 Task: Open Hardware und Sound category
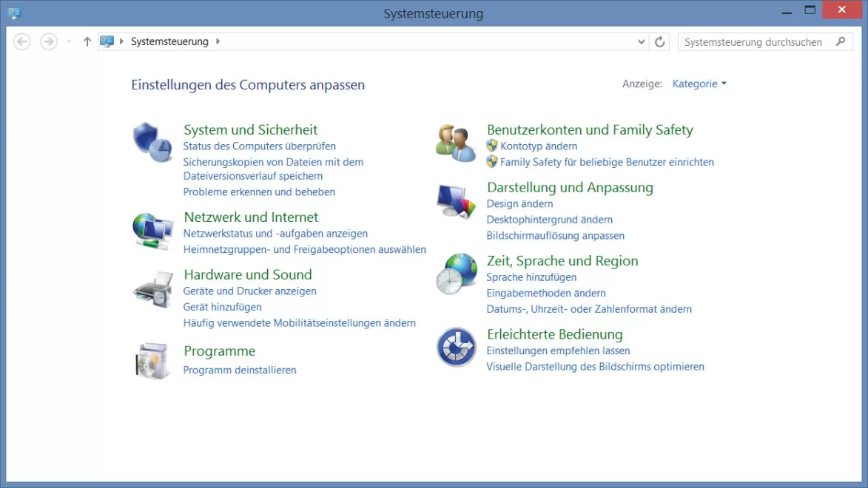coord(247,274)
